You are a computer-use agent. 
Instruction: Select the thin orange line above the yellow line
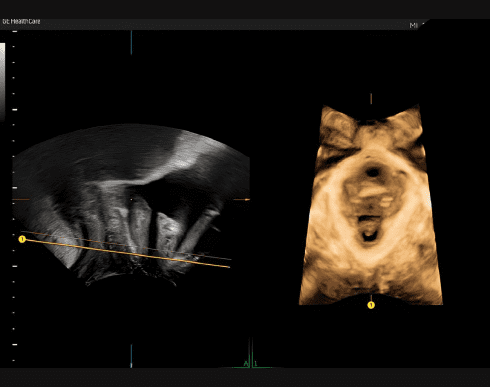coord(126,245)
